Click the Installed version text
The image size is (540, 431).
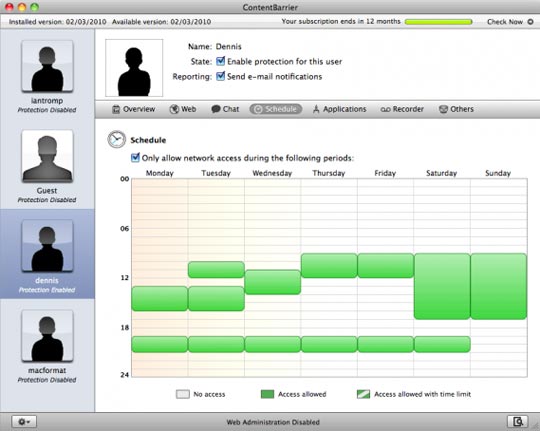pos(58,22)
